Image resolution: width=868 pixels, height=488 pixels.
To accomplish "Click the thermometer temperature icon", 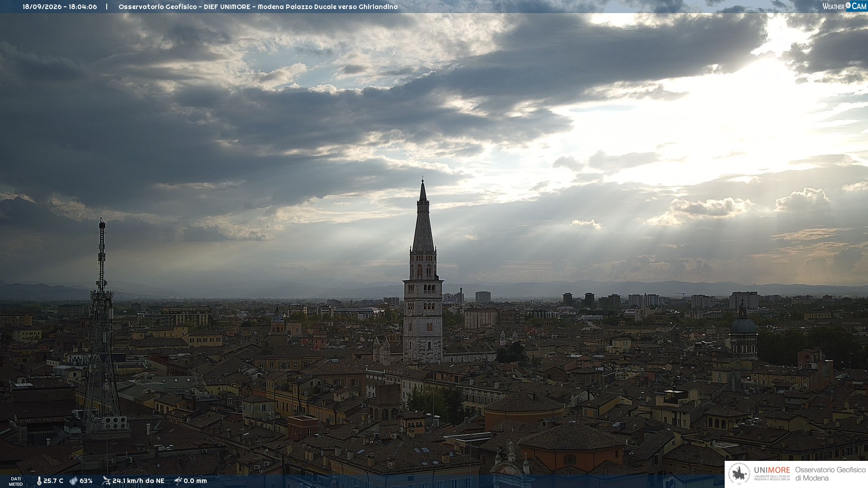I will (39, 481).
